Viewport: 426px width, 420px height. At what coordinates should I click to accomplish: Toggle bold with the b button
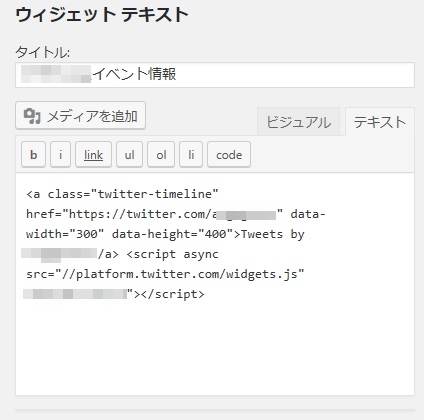33,155
